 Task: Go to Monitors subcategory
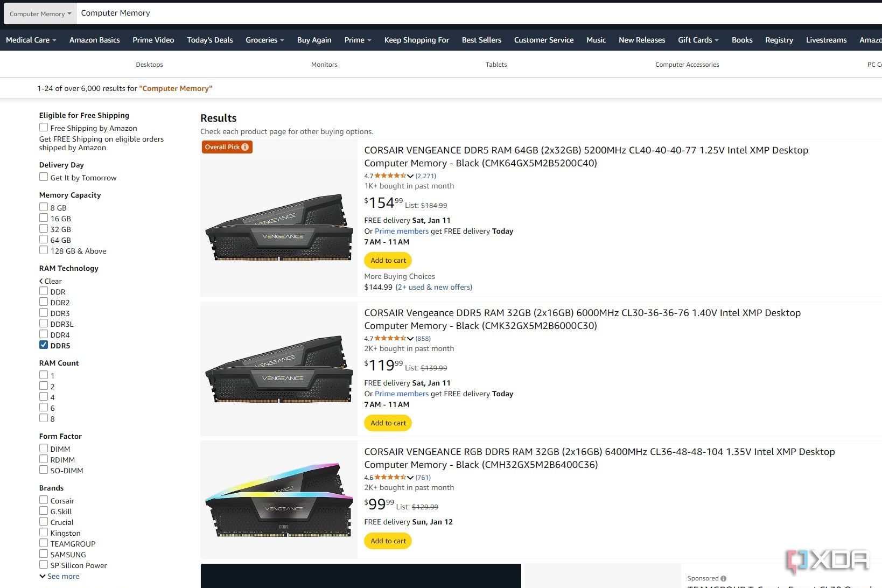click(324, 65)
